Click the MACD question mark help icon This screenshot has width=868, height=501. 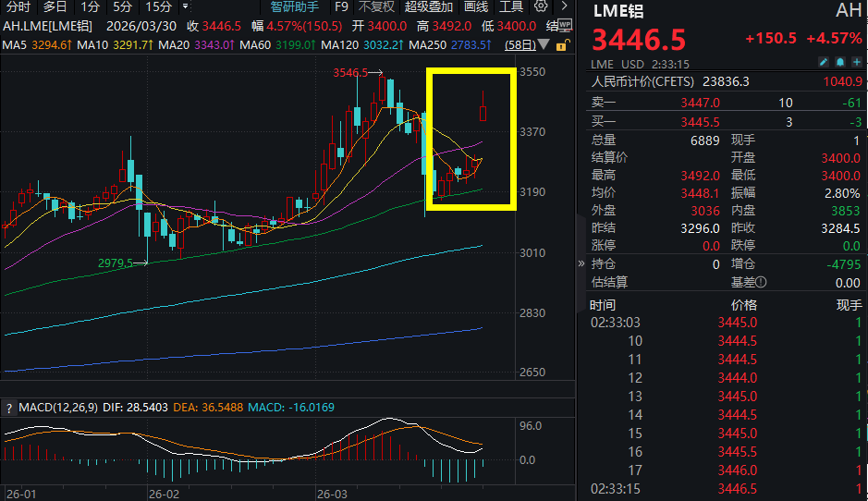(x=8, y=408)
